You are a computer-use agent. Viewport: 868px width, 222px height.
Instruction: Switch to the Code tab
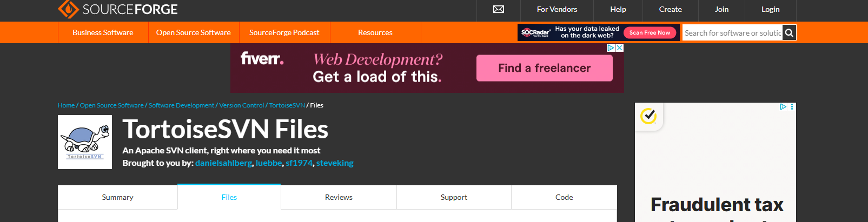click(x=564, y=197)
